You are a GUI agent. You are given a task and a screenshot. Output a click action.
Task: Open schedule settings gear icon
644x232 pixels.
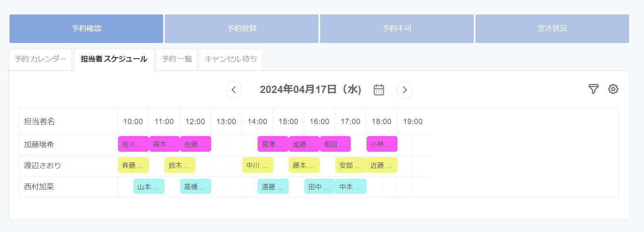(613, 89)
